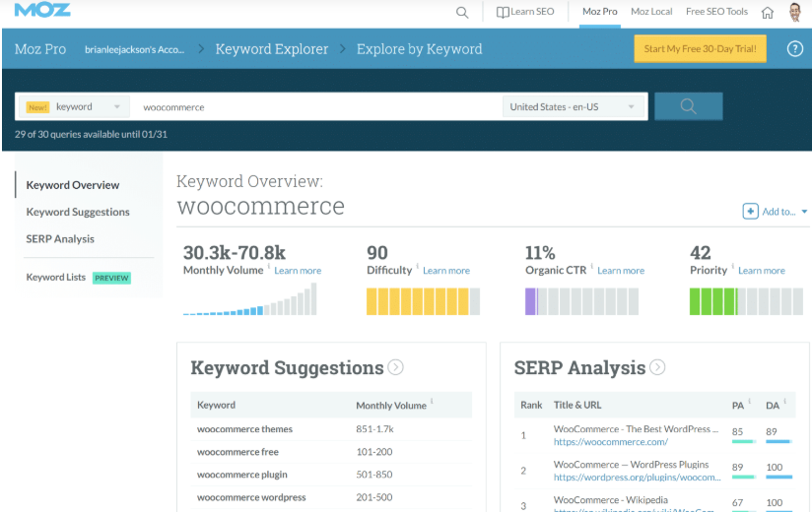Image resolution: width=812 pixels, height=512 pixels.
Task: Open the help question mark icon
Action: (x=795, y=49)
